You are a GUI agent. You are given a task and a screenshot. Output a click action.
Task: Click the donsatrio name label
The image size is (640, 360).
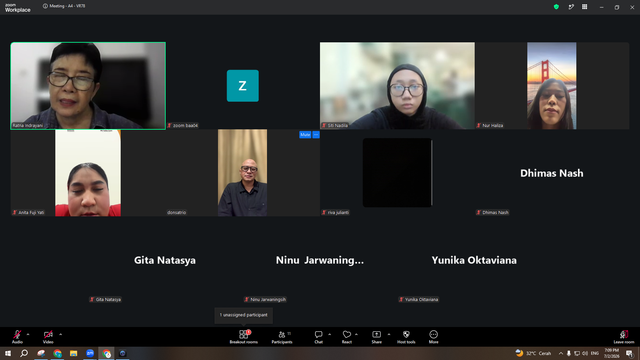tap(176, 212)
